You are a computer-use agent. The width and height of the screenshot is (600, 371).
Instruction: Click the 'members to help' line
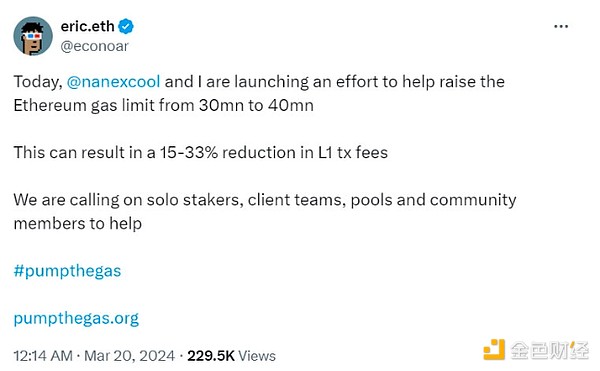(x=78, y=223)
